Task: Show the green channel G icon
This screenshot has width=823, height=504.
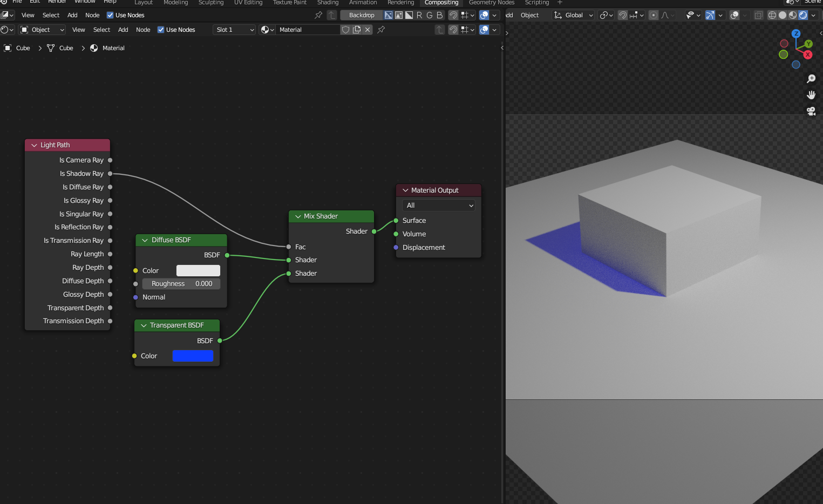Action: [430, 15]
